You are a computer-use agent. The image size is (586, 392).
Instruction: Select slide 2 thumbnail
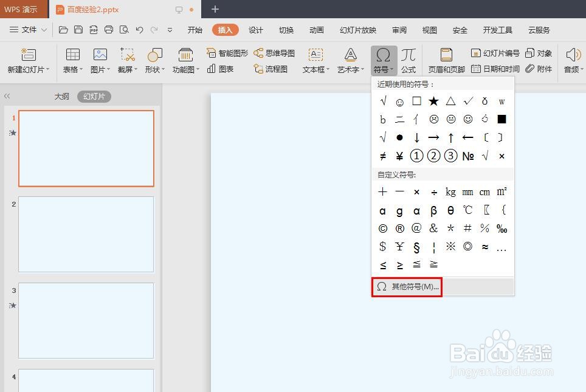point(86,235)
